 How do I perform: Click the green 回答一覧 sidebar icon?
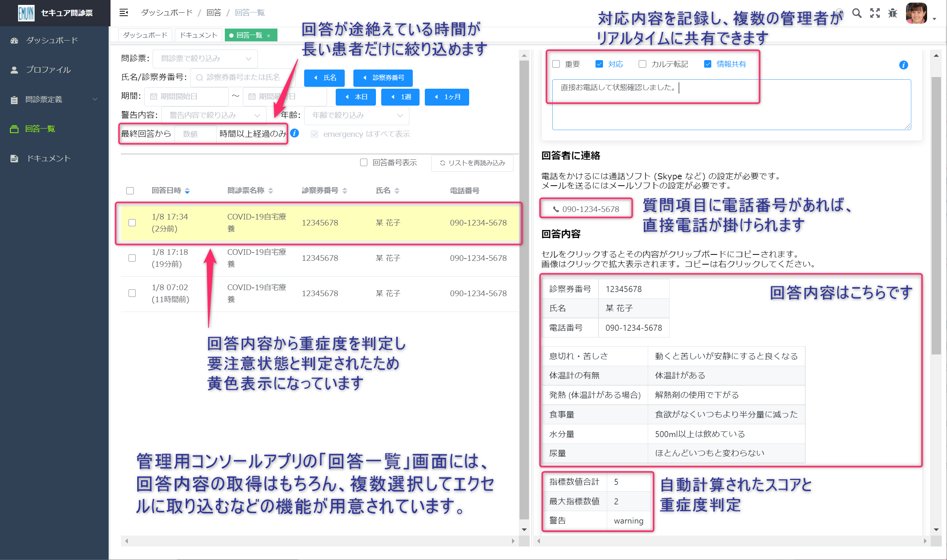point(14,129)
